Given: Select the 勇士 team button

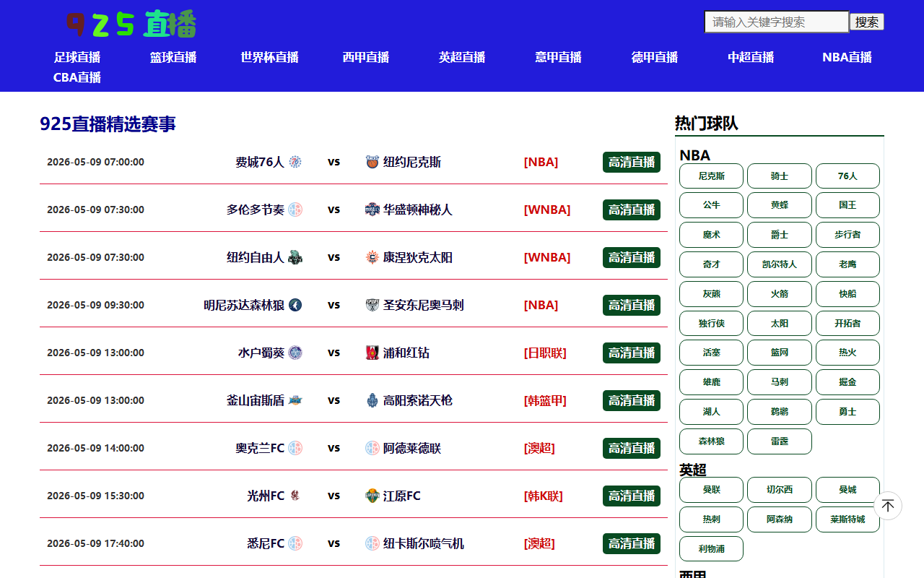Looking at the screenshot, I should tap(847, 412).
